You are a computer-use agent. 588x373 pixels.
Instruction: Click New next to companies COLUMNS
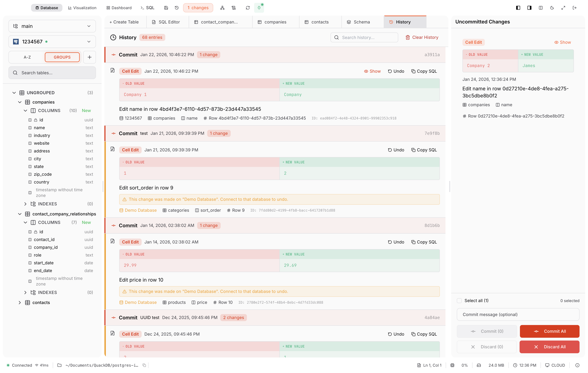pos(86,111)
